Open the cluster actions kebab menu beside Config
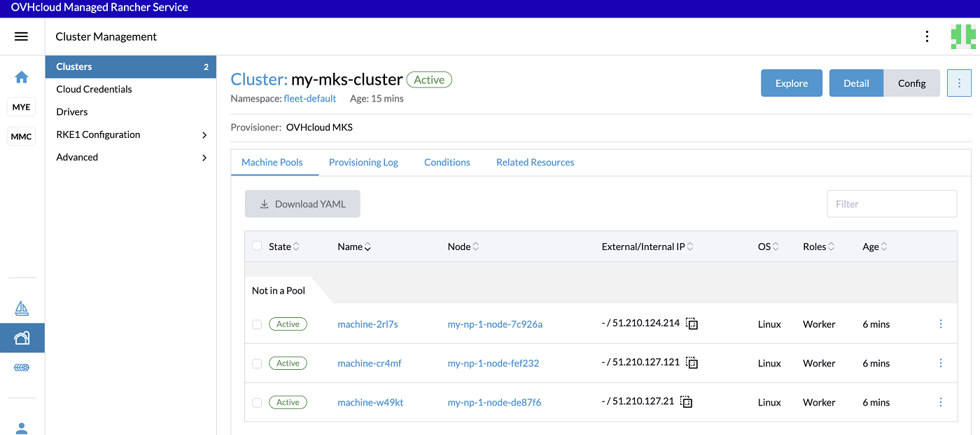The image size is (980, 435). [x=959, y=83]
